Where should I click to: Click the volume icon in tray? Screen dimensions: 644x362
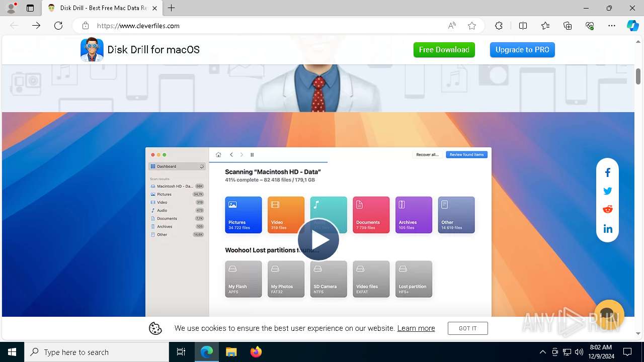pos(579,352)
